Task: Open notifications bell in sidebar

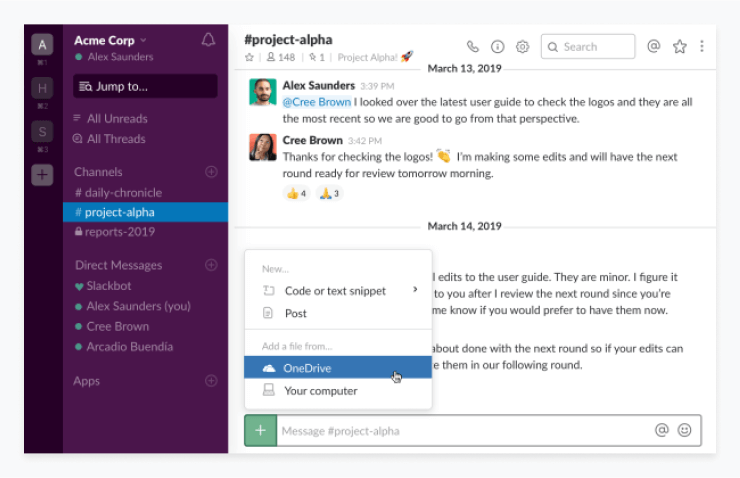Action: 208,40
